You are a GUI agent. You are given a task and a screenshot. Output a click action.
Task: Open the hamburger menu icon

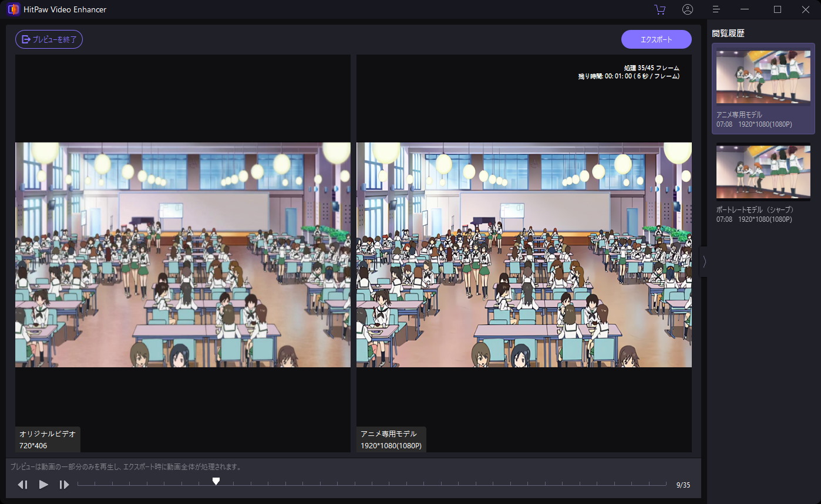click(x=716, y=9)
